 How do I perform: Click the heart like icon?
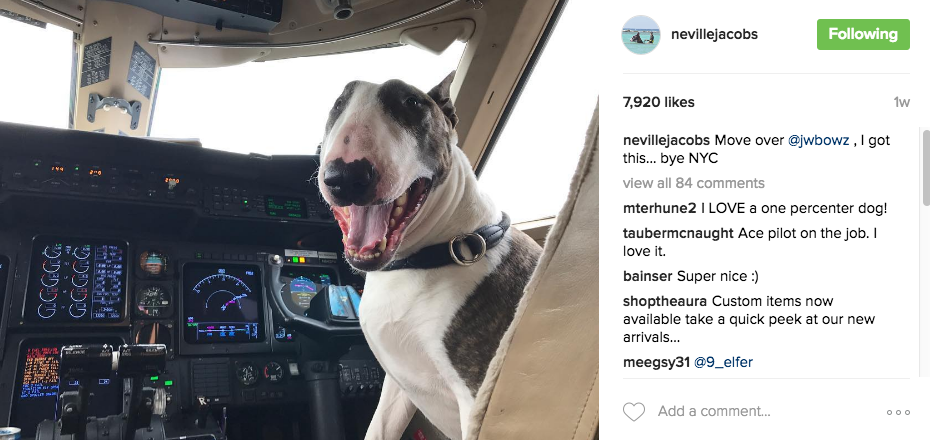(633, 412)
